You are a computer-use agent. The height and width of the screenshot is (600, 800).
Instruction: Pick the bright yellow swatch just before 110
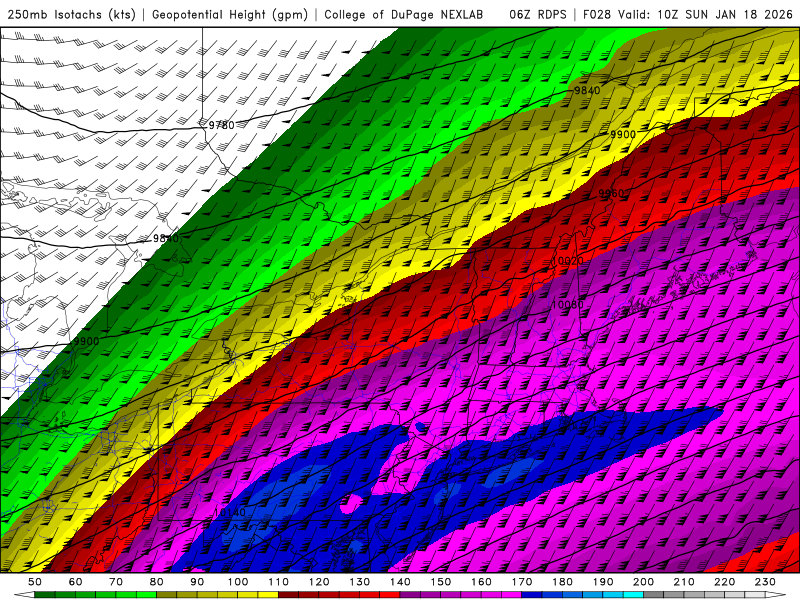pyautogui.click(x=268, y=595)
